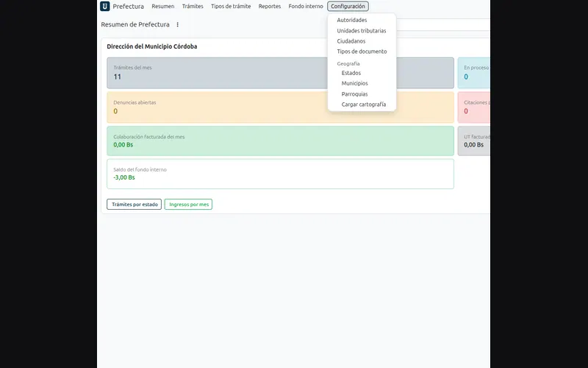Select Estados under Geografía
The width and height of the screenshot is (588, 368).
tap(351, 73)
